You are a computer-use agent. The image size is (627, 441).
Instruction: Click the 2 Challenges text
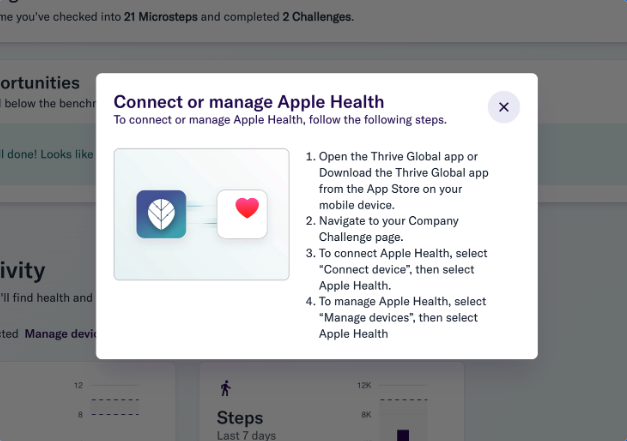[317, 17]
